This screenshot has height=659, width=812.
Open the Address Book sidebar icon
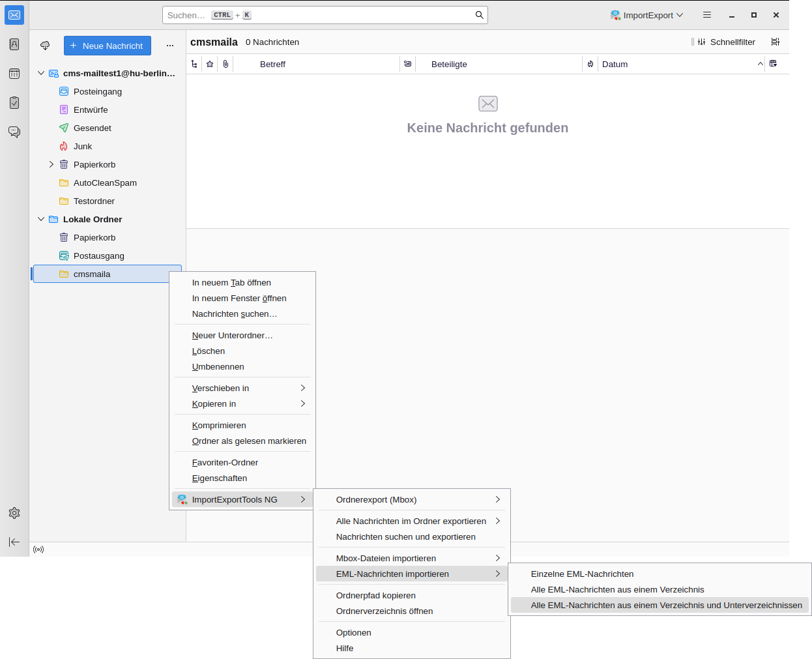point(14,44)
